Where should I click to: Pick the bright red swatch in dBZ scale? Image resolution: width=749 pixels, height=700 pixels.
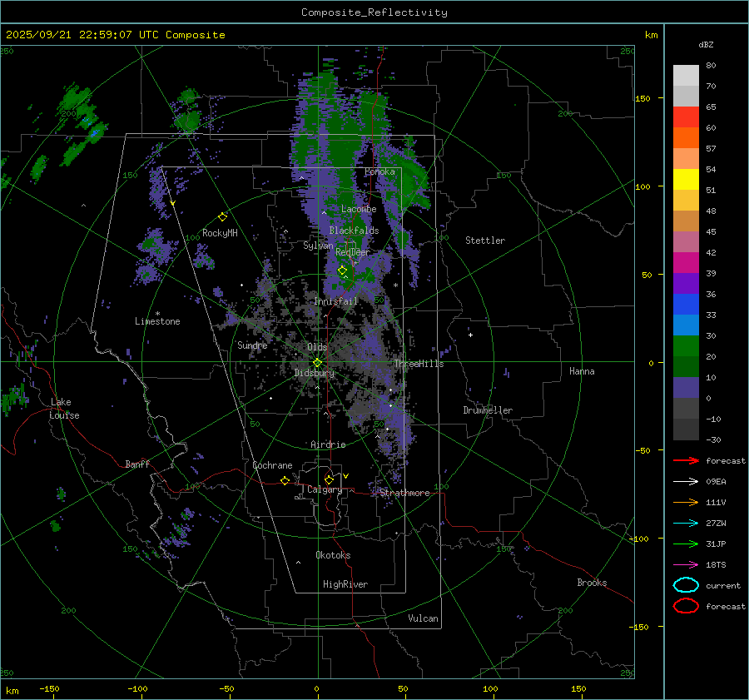(686, 117)
